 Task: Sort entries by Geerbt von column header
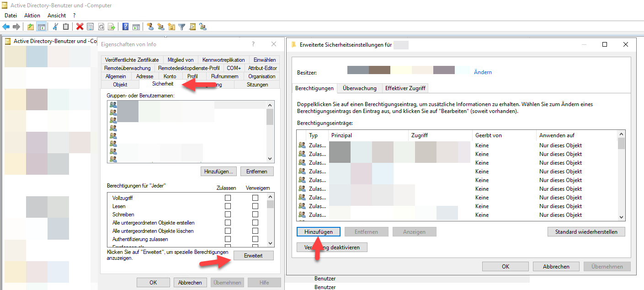(504, 135)
